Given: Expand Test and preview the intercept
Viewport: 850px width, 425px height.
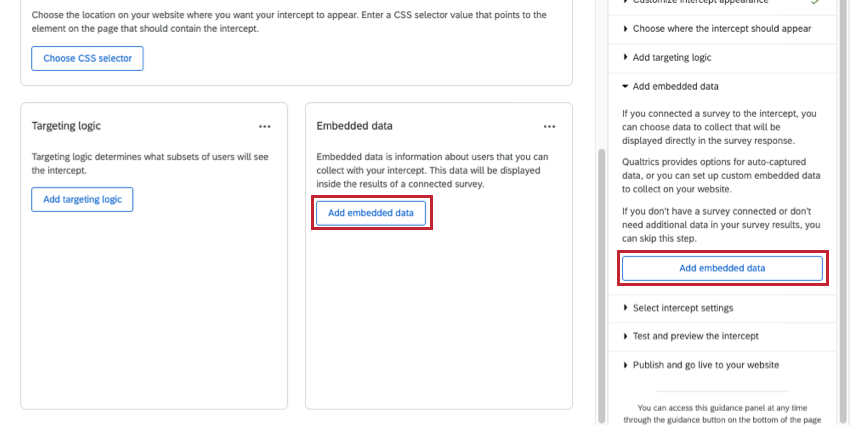Looking at the screenshot, I should click(695, 336).
